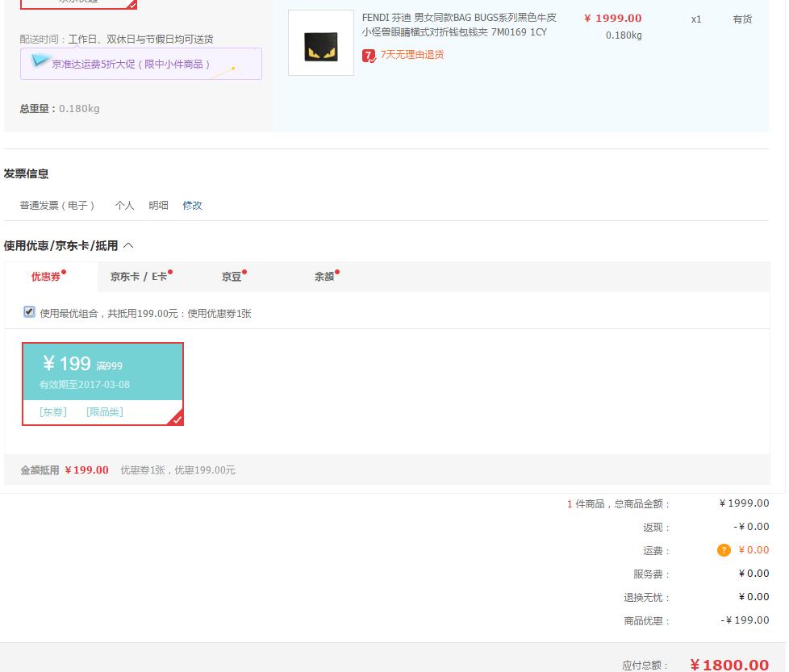This screenshot has height=672, width=789.
Task: Click the 金额抵用 ¥199.00 amount
Action: [x=86, y=470]
